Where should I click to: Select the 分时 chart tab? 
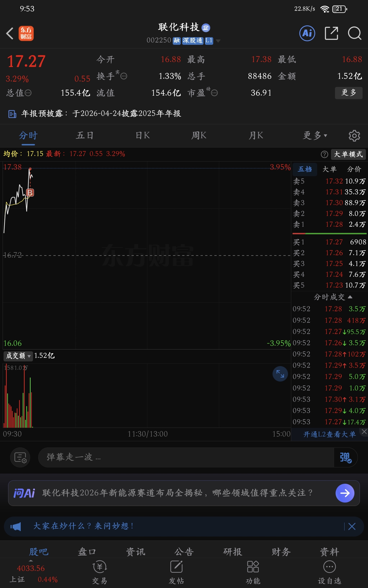point(28,136)
